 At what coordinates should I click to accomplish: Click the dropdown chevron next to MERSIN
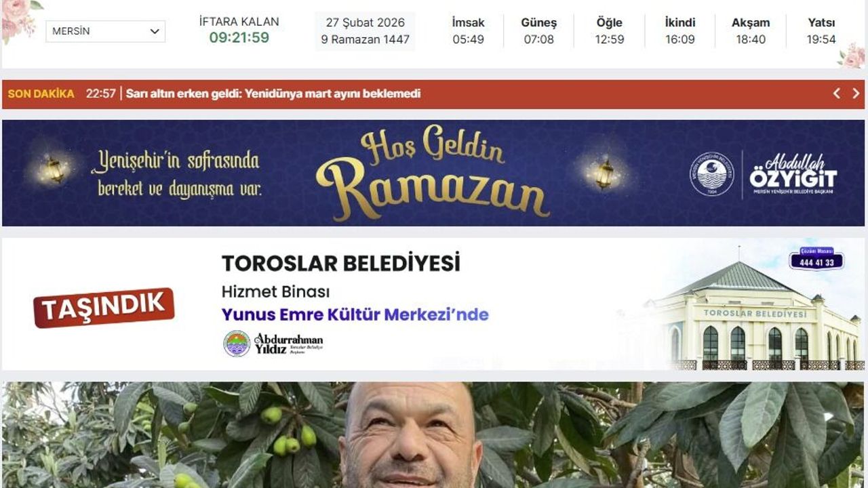coord(155,31)
